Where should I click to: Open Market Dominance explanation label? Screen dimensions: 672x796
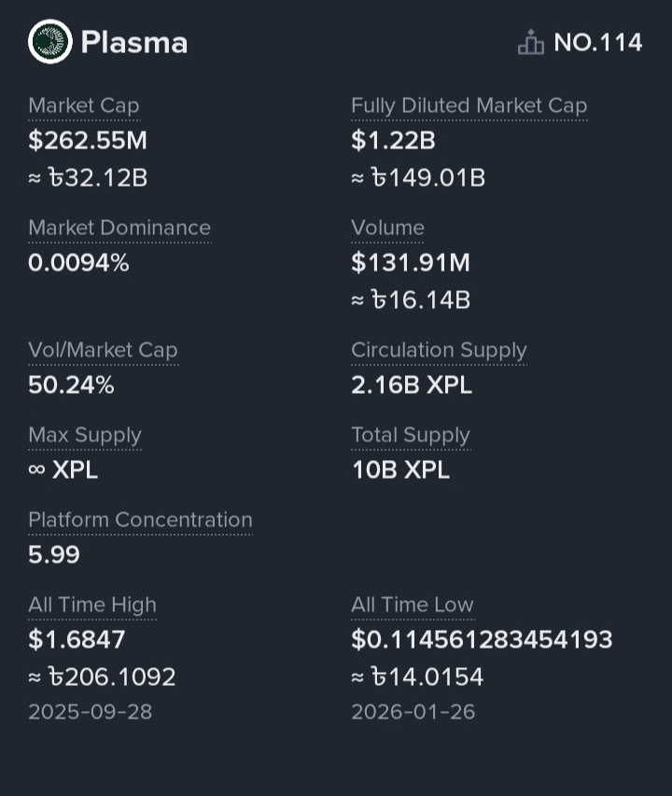[119, 229]
